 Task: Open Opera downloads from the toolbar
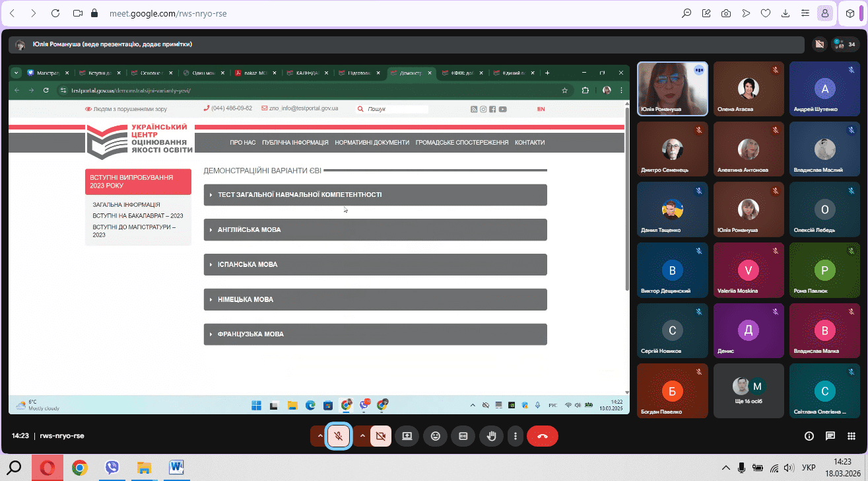point(785,13)
